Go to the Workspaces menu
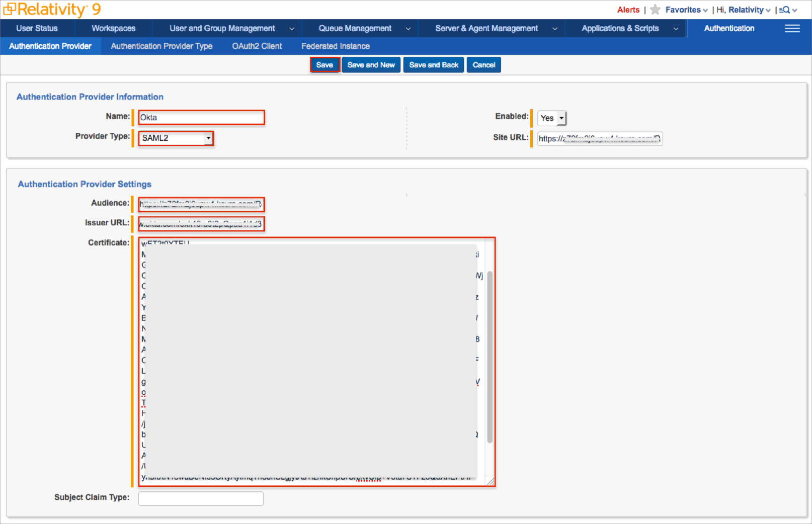The width and height of the screenshot is (812, 524). pyautogui.click(x=113, y=29)
